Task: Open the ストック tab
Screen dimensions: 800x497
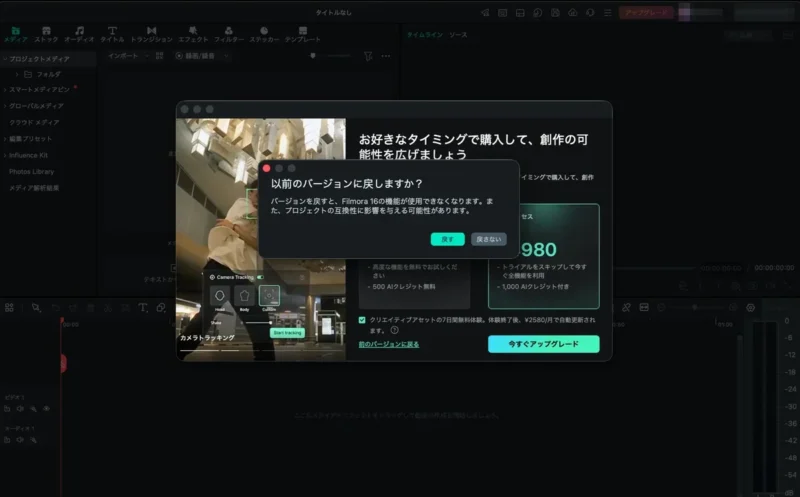Action: tap(46, 34)
